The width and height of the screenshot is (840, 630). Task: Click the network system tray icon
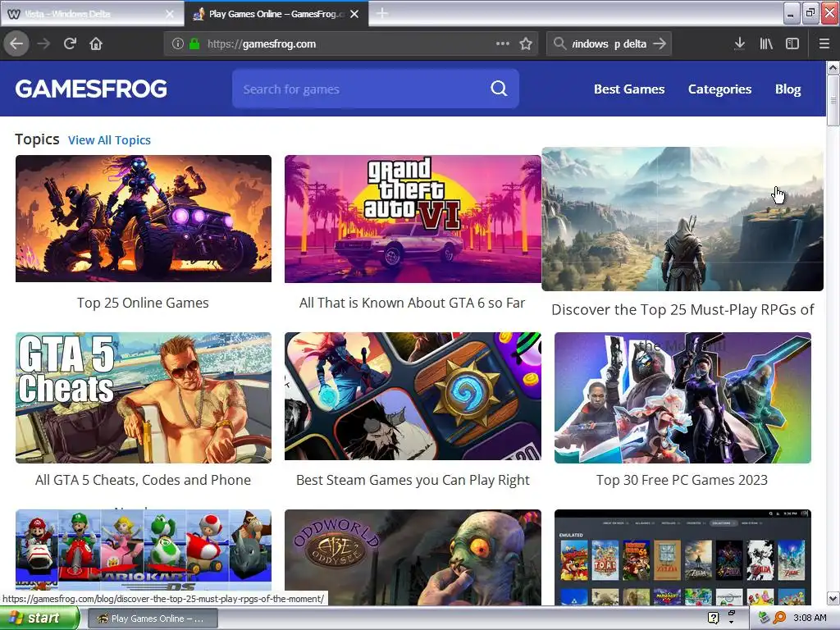tap(764, 619)
